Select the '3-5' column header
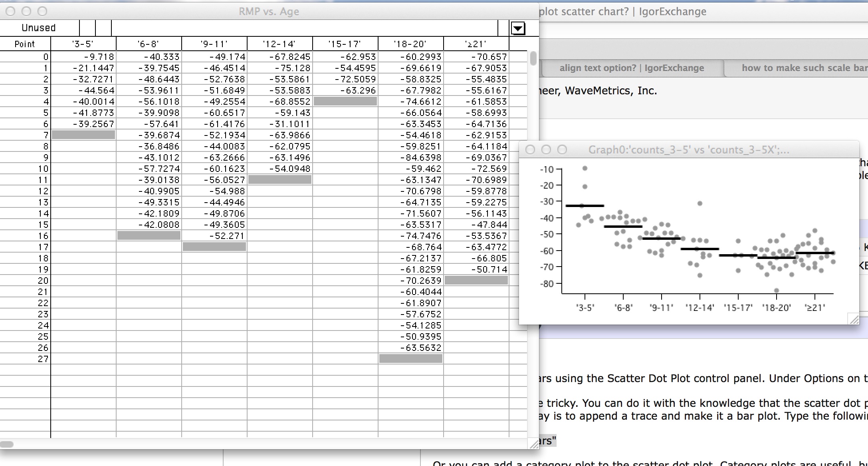This screenshot has width=868, height=466. coord(83,44)
